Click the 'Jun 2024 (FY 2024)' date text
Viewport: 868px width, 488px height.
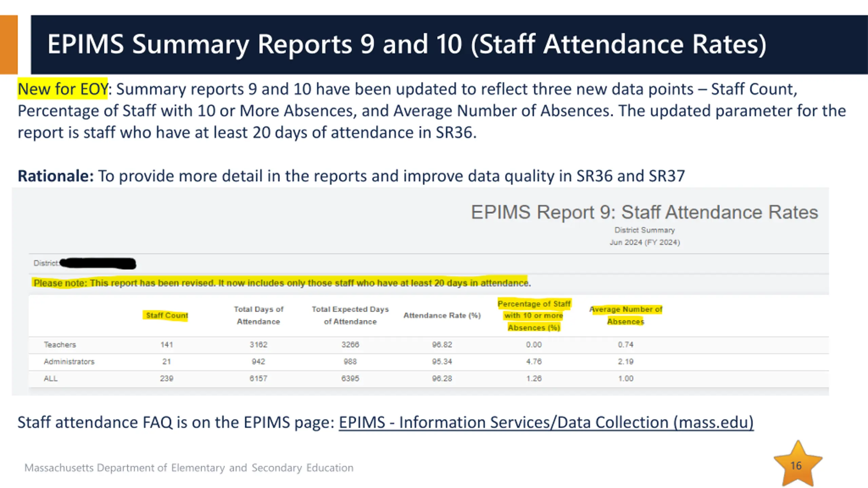coord(645,242)
